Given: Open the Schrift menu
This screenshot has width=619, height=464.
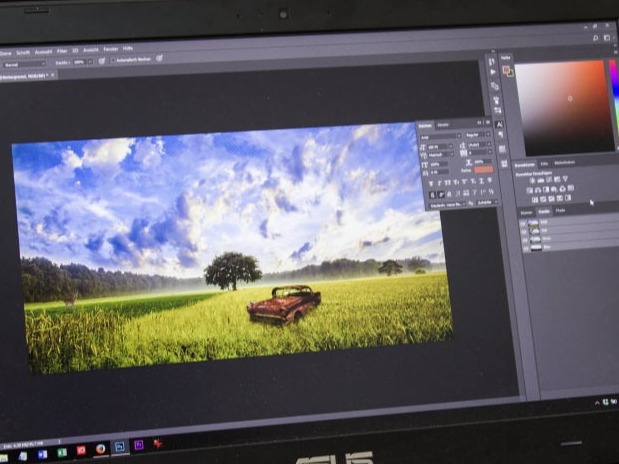Looking at the screenshot, I should pyautogui.click(x=23, y=53).
